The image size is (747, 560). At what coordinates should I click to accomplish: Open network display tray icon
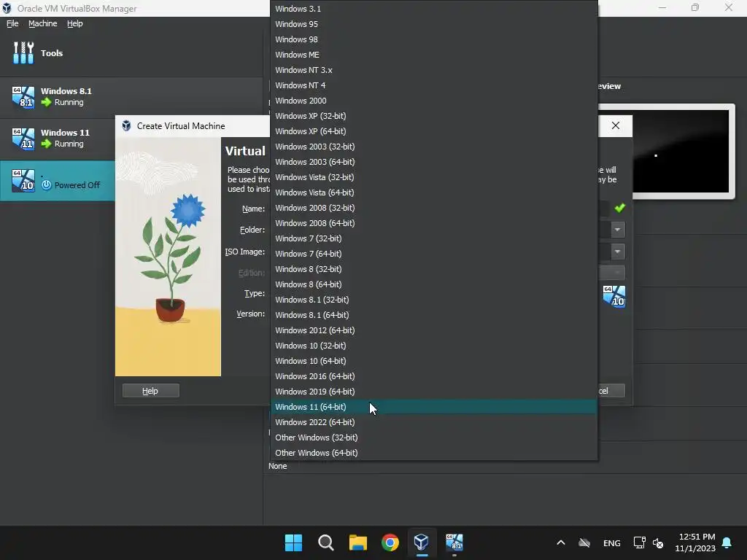[639, 542]
